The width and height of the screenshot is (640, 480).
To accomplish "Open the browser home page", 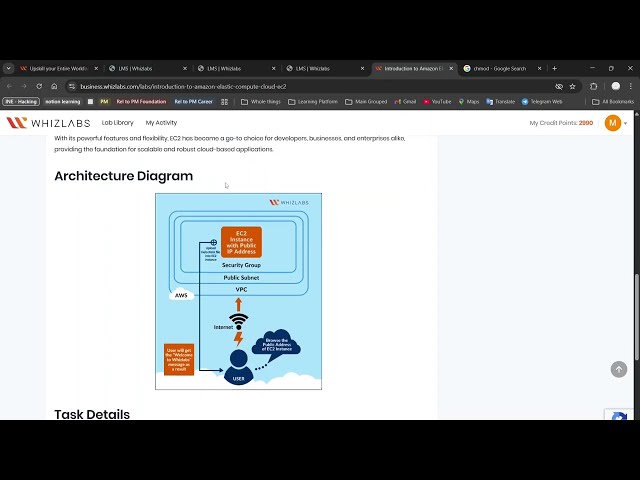I will tap(54, 87).
